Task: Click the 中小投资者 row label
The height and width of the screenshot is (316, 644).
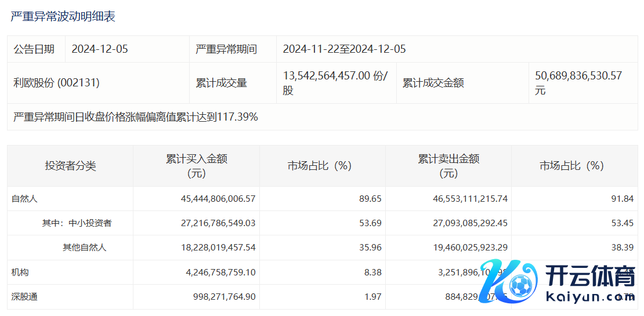Action: [77, 223]
